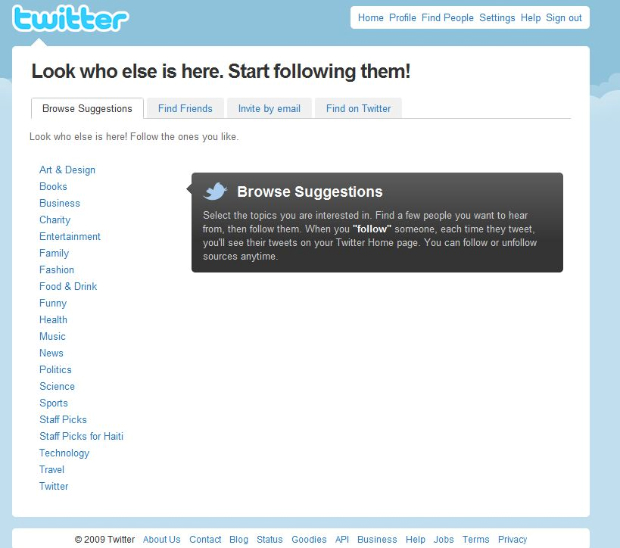
Task: Browse the Food & Drink category
Action: pos(68,286)
